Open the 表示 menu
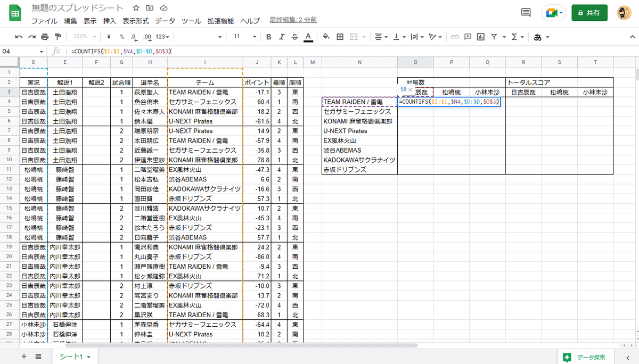 [x=90, y=21]
